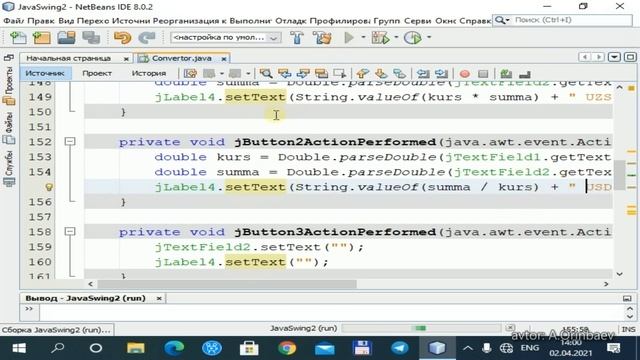This screenshot has width=640, height=360.
Task: Switch to the Проект design view
Action: tap(97, 73)
